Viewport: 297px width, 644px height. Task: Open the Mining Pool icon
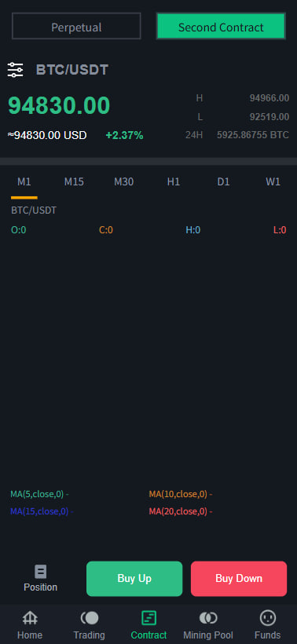tap(208, 618)
